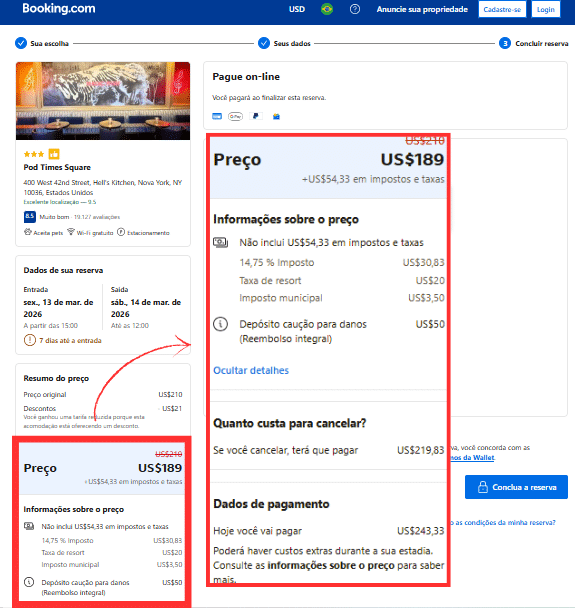This screenshot has width=575, height=608.
Task: Click the 14,75 % Imposto US$30,83 row in the left card
Action: (x=112, y=541)
